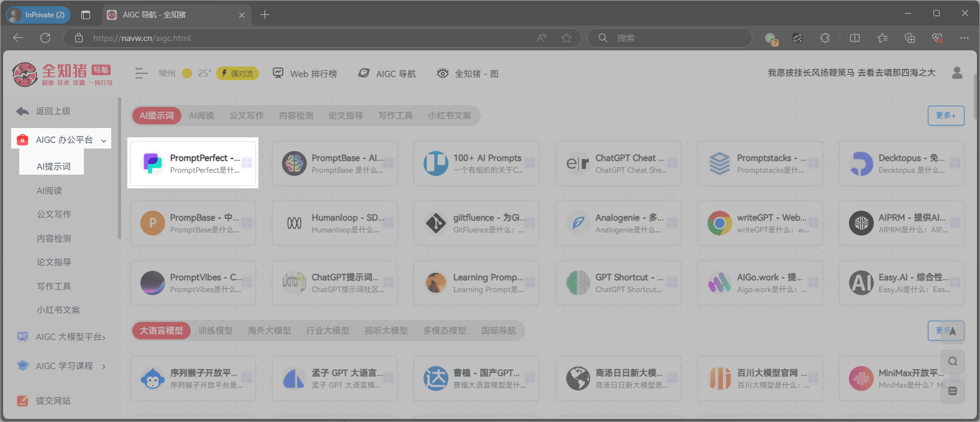Viewport: 980px width, 422px height.
Task: Select the 多模态模型 tab
Action: [445, 331]
